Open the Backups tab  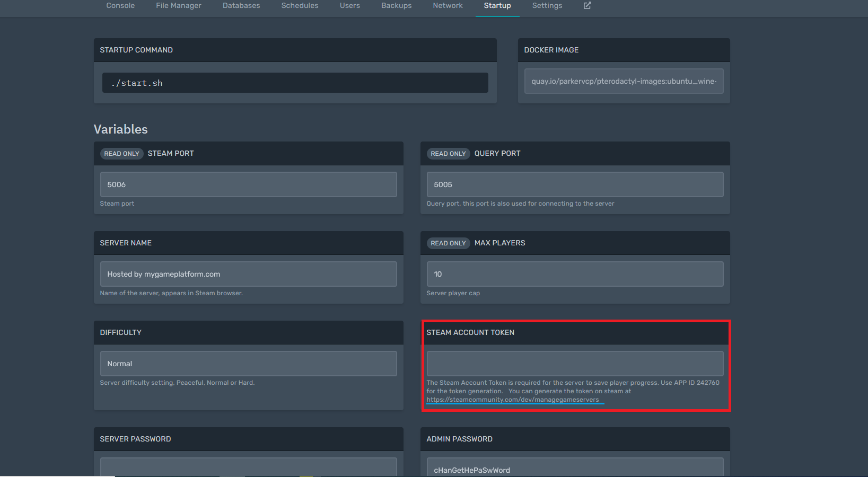[x=397, y=5]
